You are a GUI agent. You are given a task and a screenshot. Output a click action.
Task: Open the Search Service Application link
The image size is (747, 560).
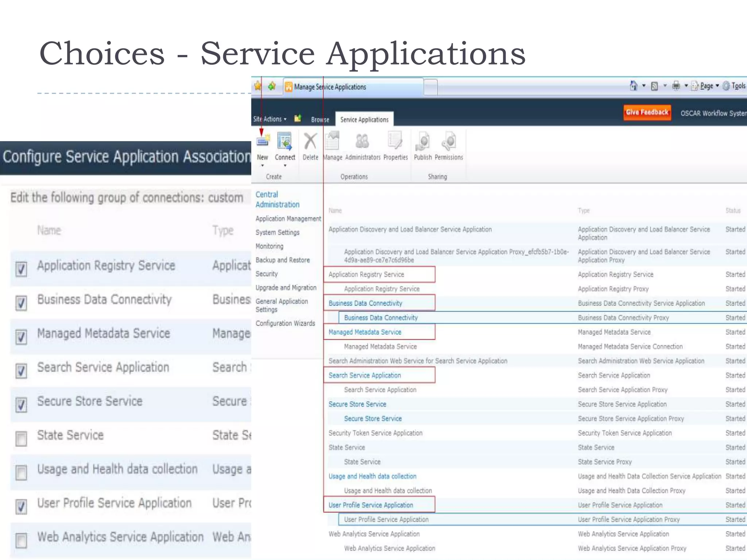click(x=364, y=376)
